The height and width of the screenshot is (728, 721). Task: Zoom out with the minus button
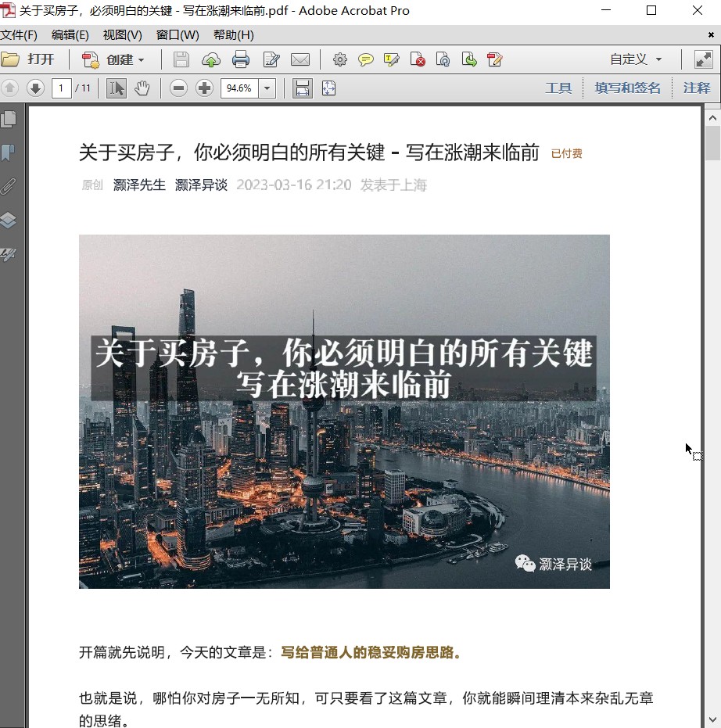(178, 88)
